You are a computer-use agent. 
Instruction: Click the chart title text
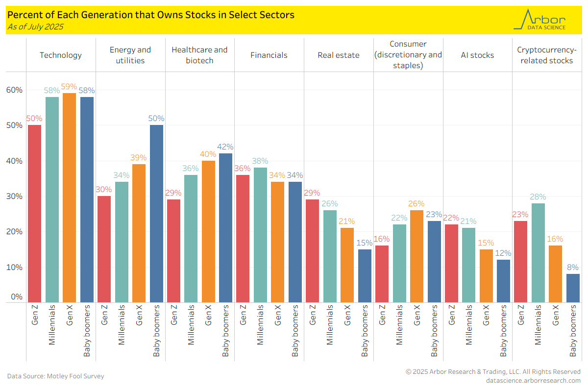pos(151,15)
